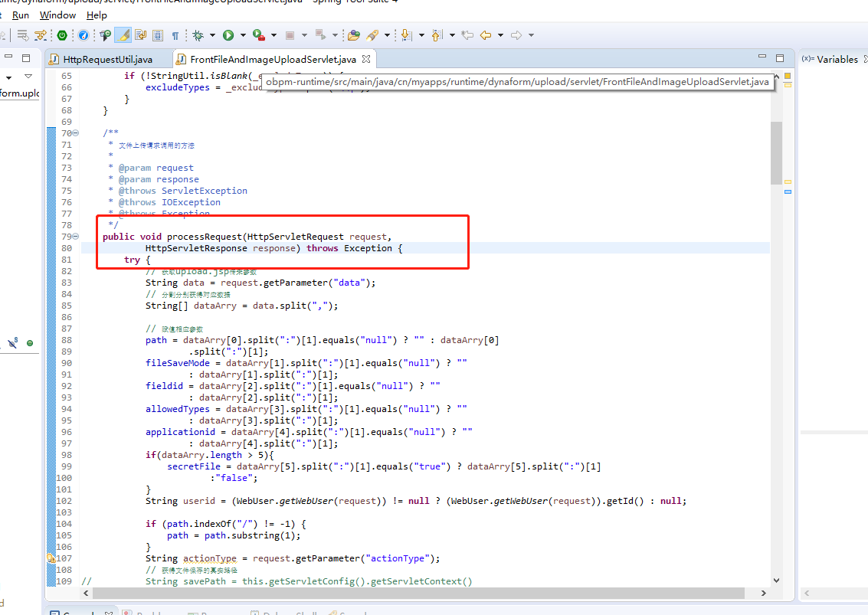The image size is (868, 615).
Task: Open the external tools dropdown arrow
Action: (x=274, y=35)
